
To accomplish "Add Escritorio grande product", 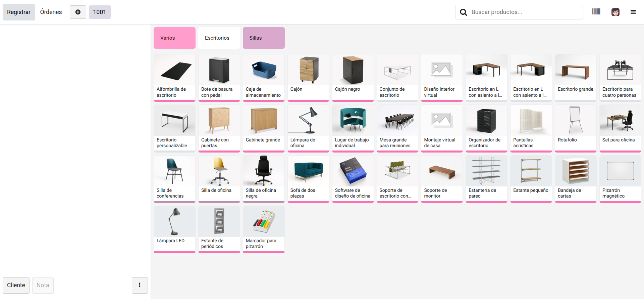I will pos(576,78).
